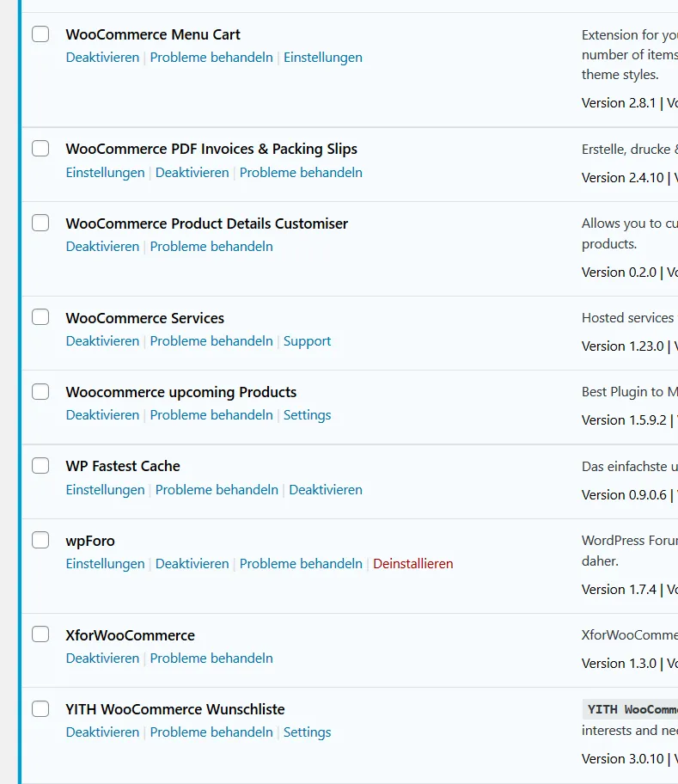Mark the Woocommerce upcoming Products checkbox
Viewport: 678px width, 784px height.
pos(40,391)
